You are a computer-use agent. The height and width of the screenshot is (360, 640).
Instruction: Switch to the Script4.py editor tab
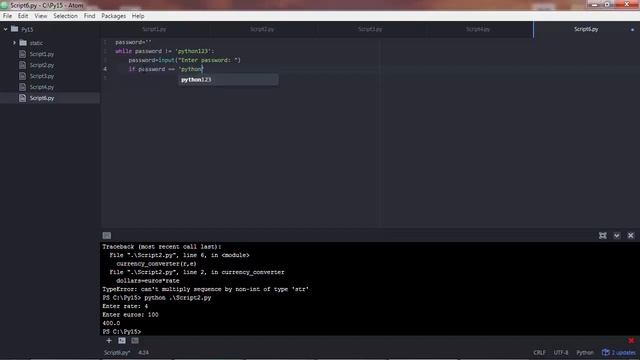coord(478,29)
